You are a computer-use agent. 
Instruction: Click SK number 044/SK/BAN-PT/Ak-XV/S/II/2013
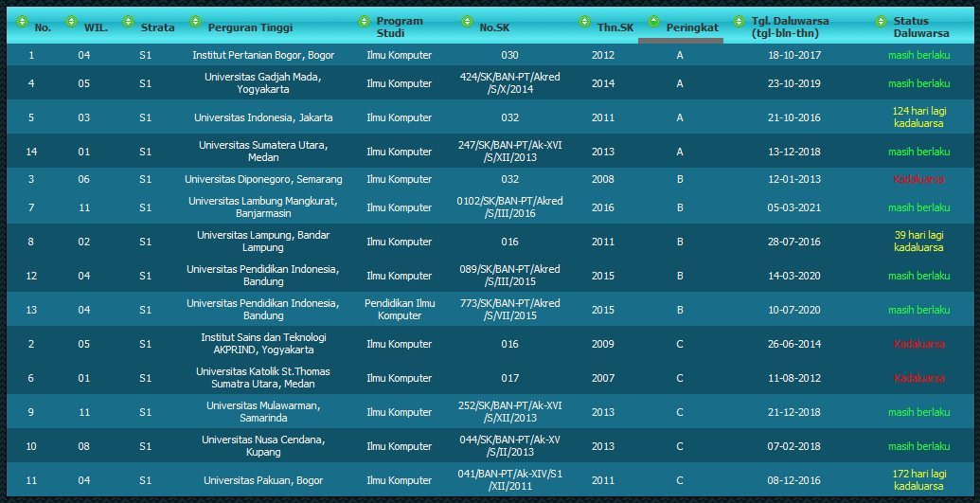(x=509, y=446)
